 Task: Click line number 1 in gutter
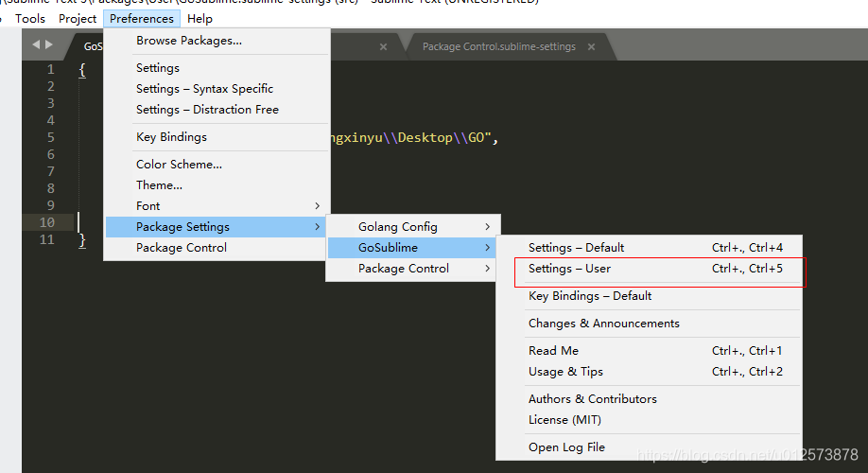(51, 69)
